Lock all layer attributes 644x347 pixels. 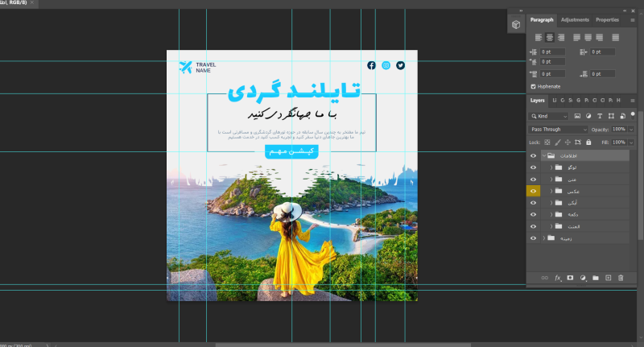pos(588,143)
